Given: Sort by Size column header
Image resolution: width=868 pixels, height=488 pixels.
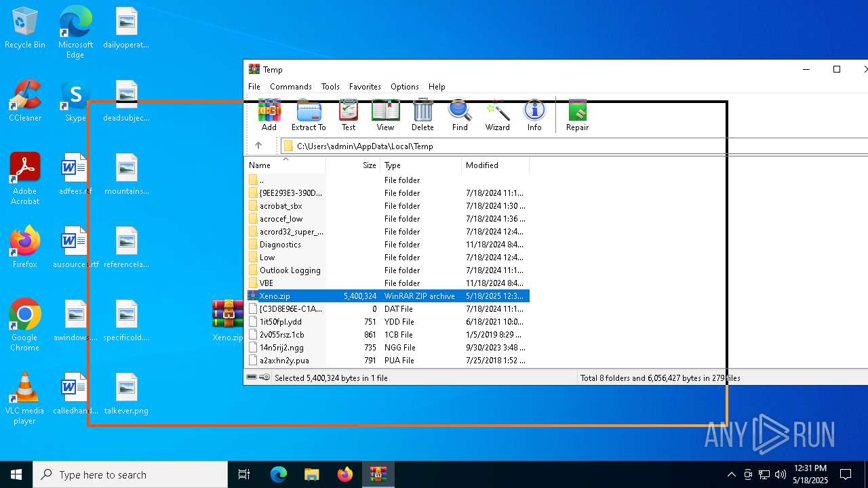Looking at the screenshot, I should coord(353,165).
